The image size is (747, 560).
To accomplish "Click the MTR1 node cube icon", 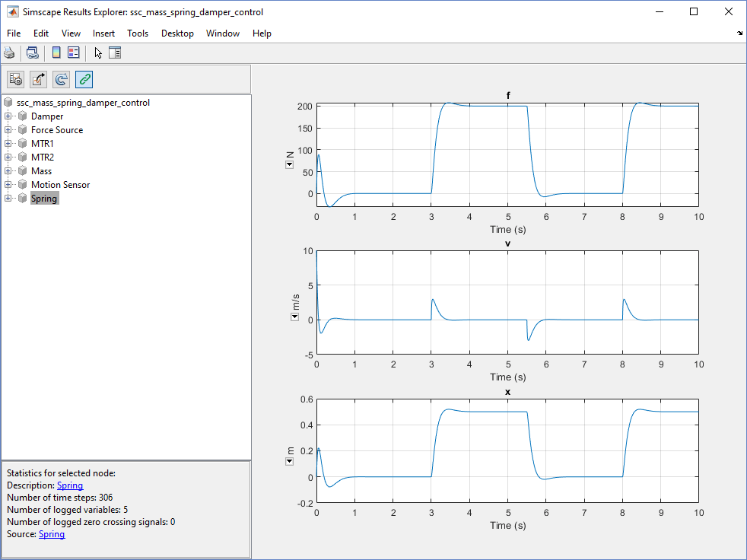I will click(x=22, y=144).
